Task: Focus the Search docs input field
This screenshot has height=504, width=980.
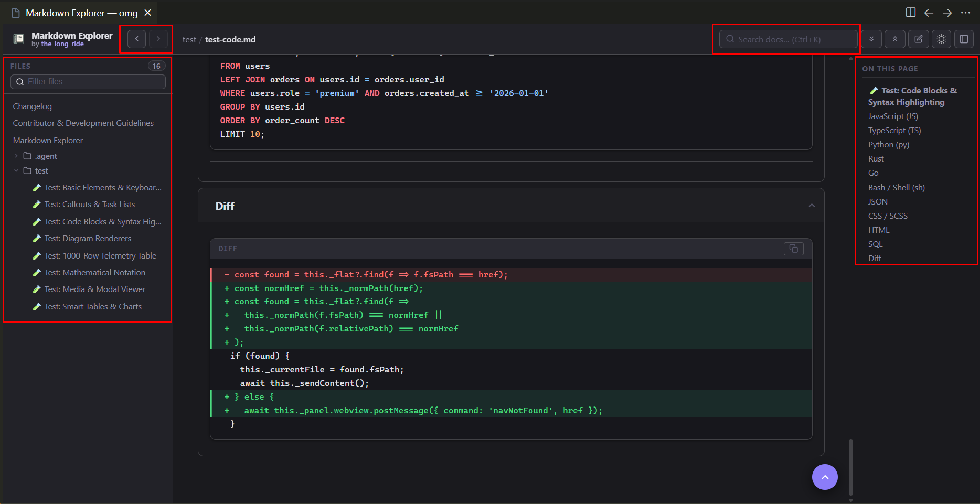Action: tap(789, 39)
